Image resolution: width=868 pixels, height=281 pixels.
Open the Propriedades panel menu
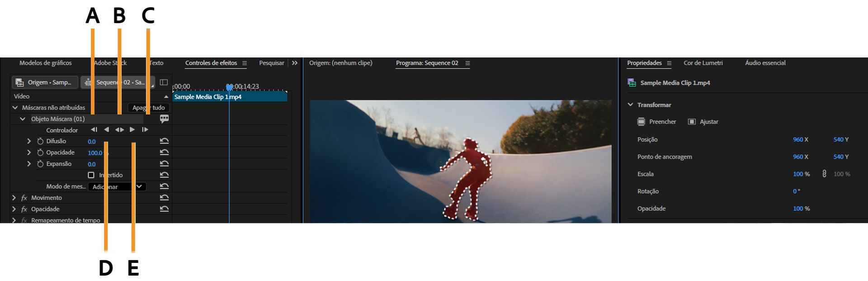(x=669, y=63)
